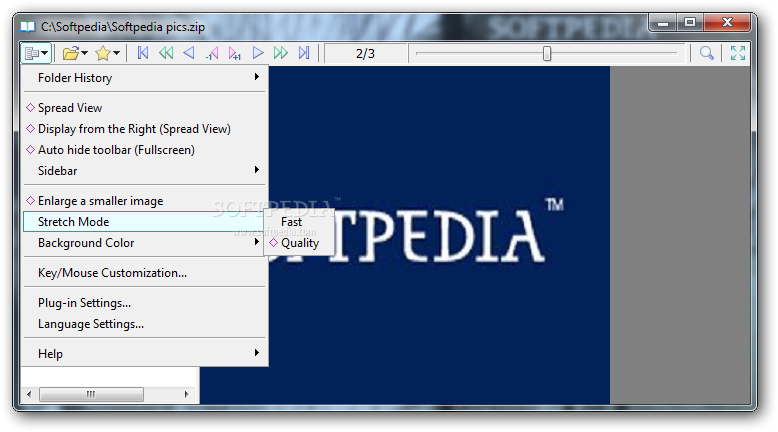
Task: Open Plug-in Settings
Action: coord(145,303)
